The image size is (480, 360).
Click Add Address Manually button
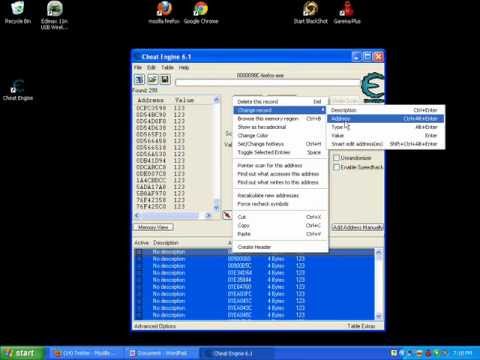click(x=358, y=227)
